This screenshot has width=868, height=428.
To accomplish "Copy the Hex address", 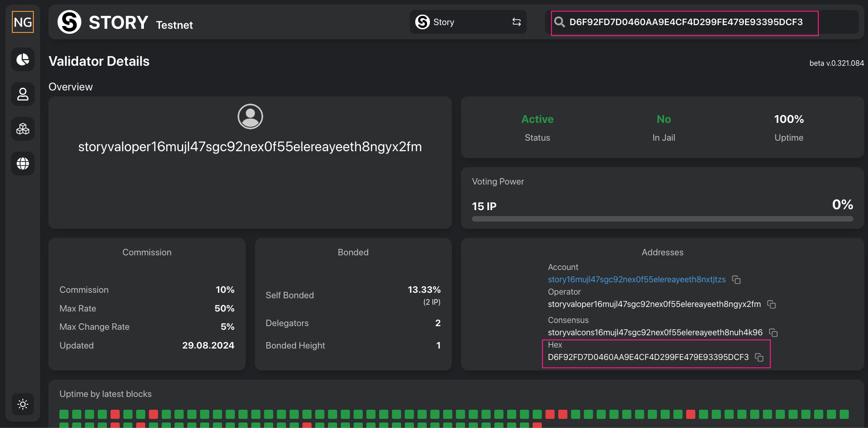I will point(759,357).
